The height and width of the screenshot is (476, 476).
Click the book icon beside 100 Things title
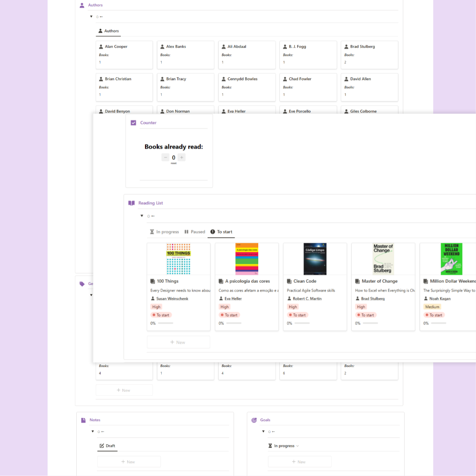[152, 281]
